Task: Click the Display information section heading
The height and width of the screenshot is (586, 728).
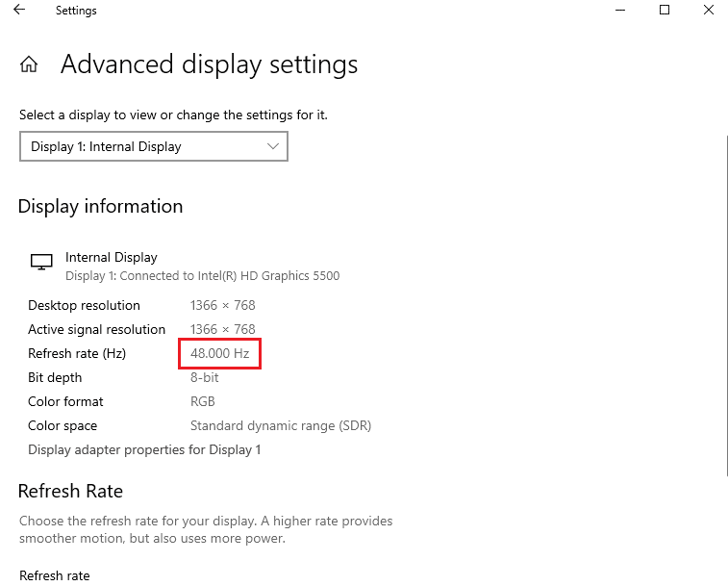Action: coord(100,206)
